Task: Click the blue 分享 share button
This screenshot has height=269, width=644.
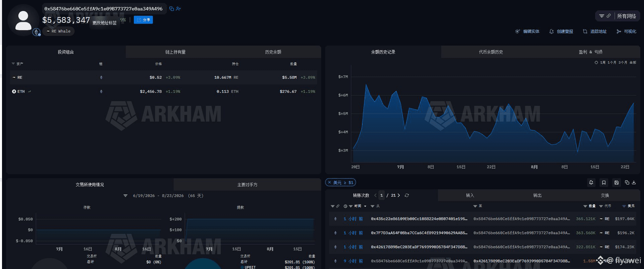Action: (144, 20)
